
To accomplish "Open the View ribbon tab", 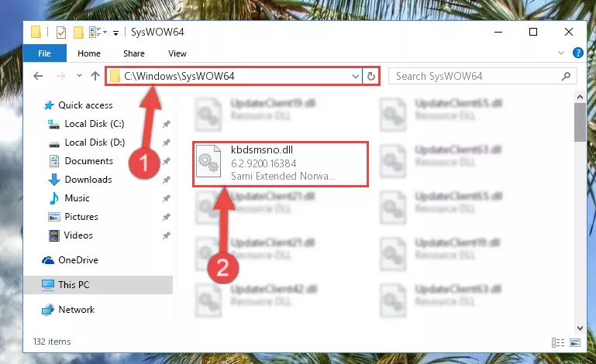I will click(177, 53).
